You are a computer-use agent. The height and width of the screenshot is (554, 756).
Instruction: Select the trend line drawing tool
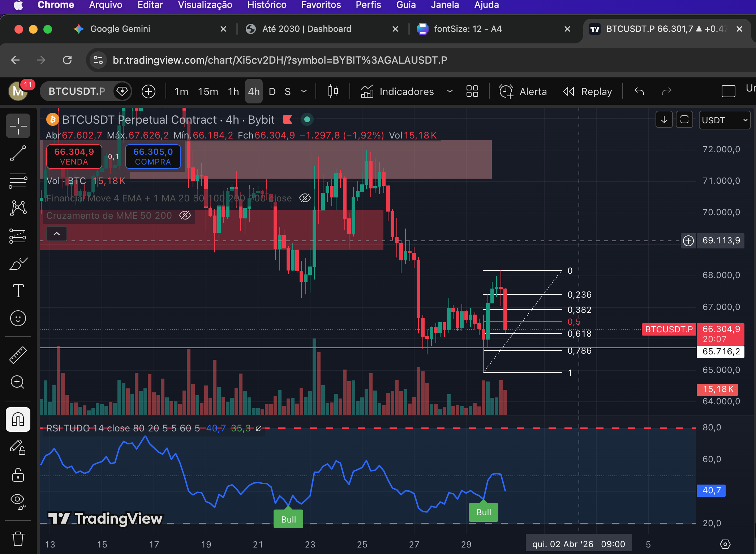coord(18,153)
